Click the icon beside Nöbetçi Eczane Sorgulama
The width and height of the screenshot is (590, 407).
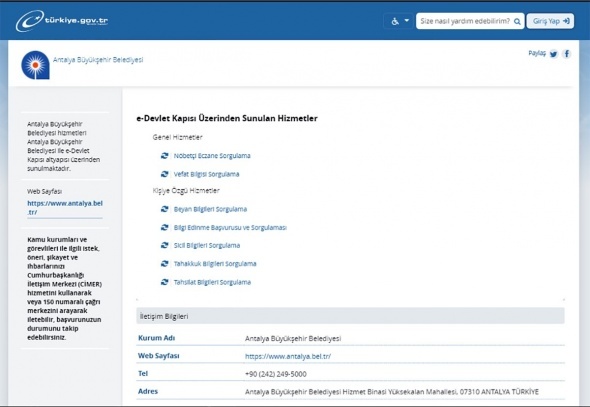164,155
